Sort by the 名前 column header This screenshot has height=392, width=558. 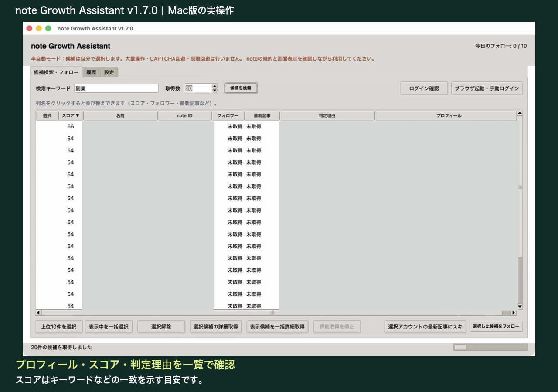point(120,115)
